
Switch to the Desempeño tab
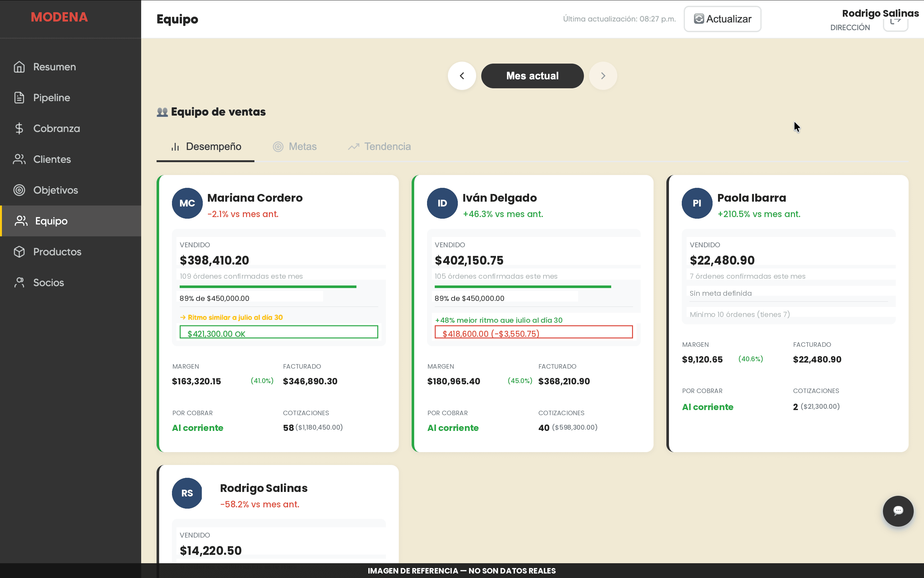pyautogui.click(x=205, y=147)
